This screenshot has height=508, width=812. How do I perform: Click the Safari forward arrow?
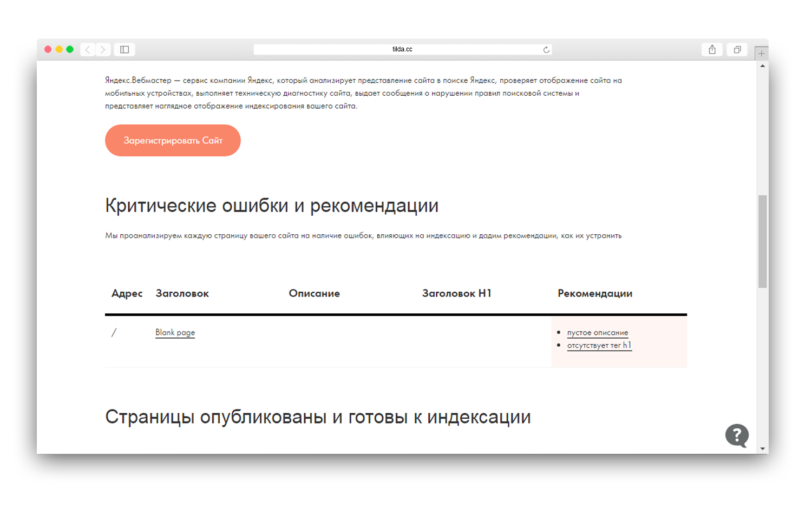(x=103, y=49)
